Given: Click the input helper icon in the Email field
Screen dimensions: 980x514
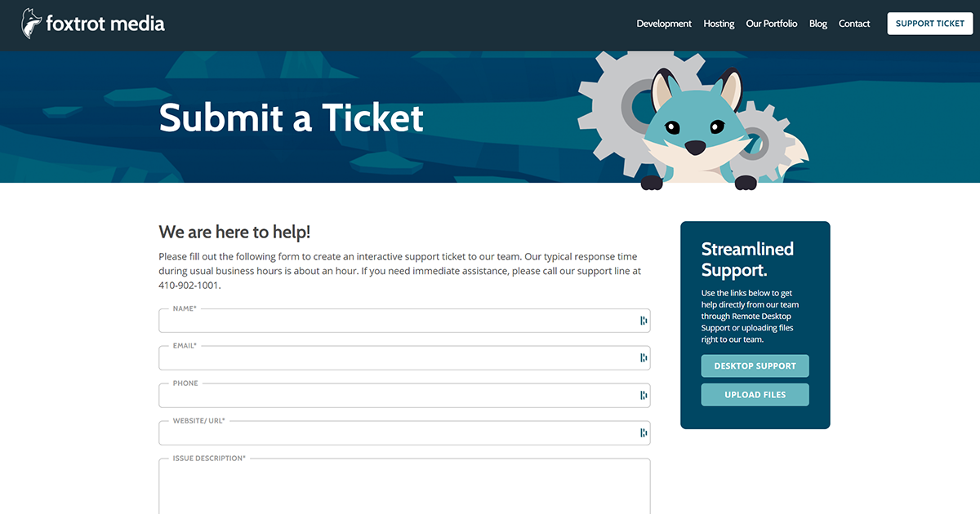Looking at the screenshot, I should click(x=642, y=357).
